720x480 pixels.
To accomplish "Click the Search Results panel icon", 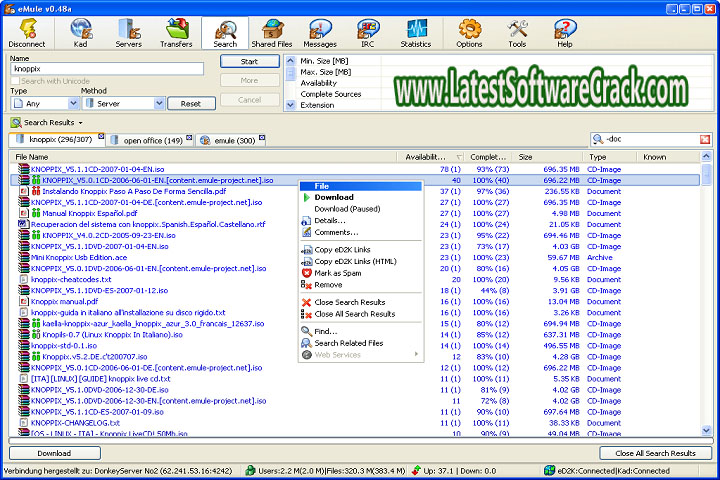I will pyautogui.click(x=16, y=123).
